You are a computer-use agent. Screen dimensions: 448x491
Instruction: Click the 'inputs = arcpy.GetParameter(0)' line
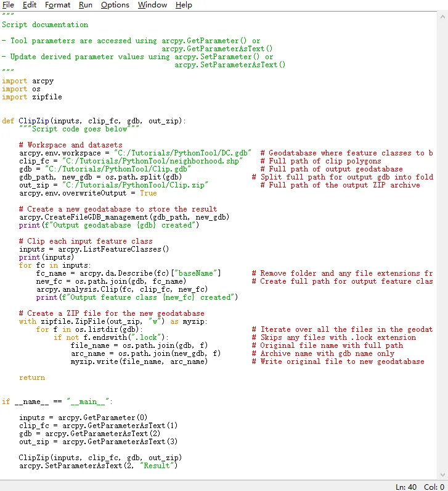tap(83, 418)
